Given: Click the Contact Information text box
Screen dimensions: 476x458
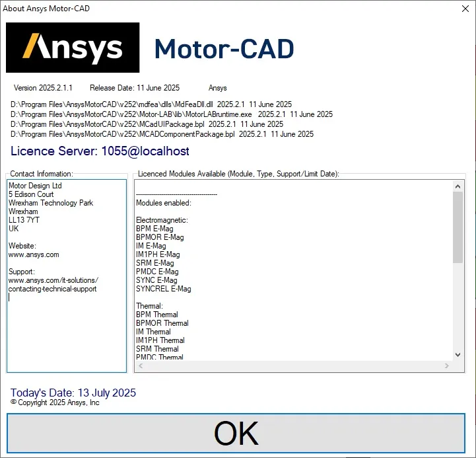Looking at the screenshot, I should (x=67, y=276).
